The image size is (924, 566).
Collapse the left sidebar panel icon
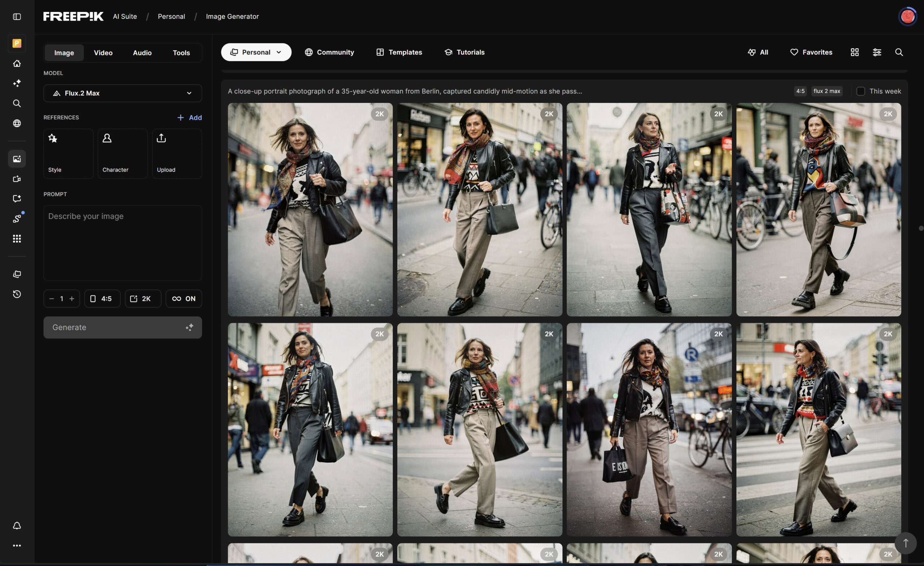pyautogui.click(x=17, y=17)
